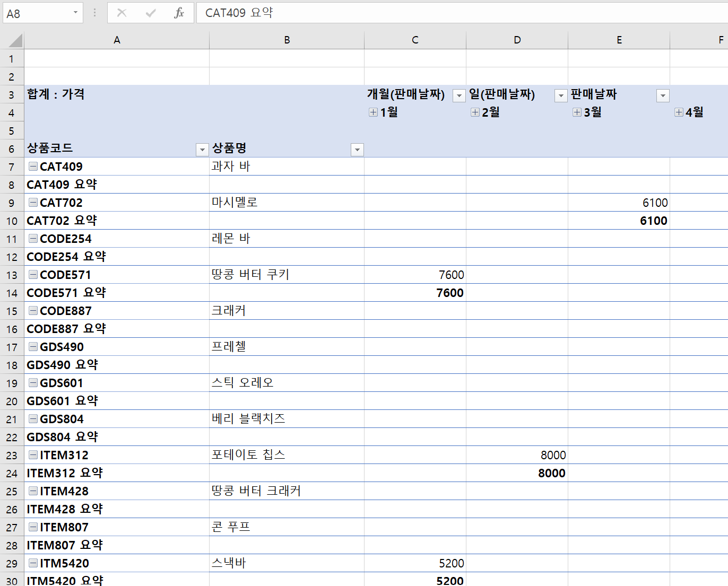Expand the 1월 group
The width and height of the screenshot is (728, 586).
pyautogui.click(x=374, y=112)
